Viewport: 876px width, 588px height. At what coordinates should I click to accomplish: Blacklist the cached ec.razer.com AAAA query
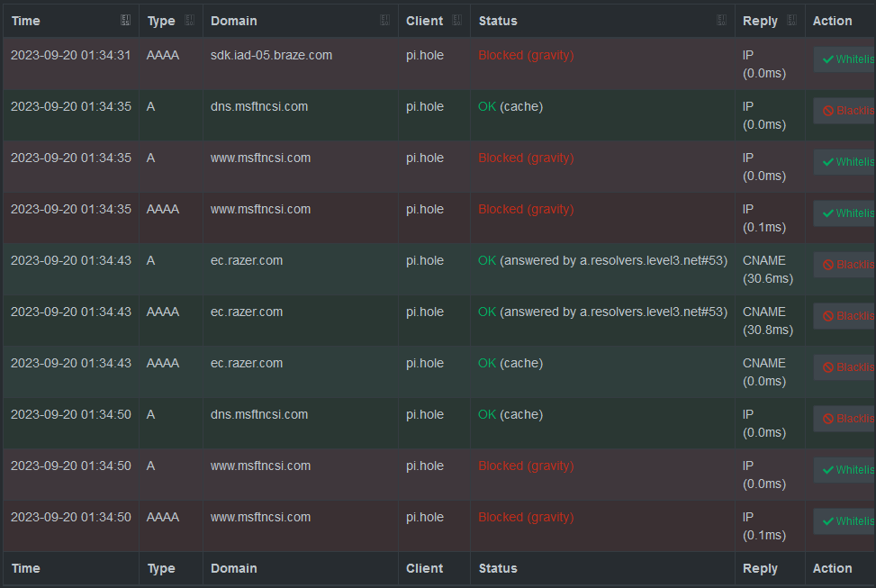pos(844,367)
